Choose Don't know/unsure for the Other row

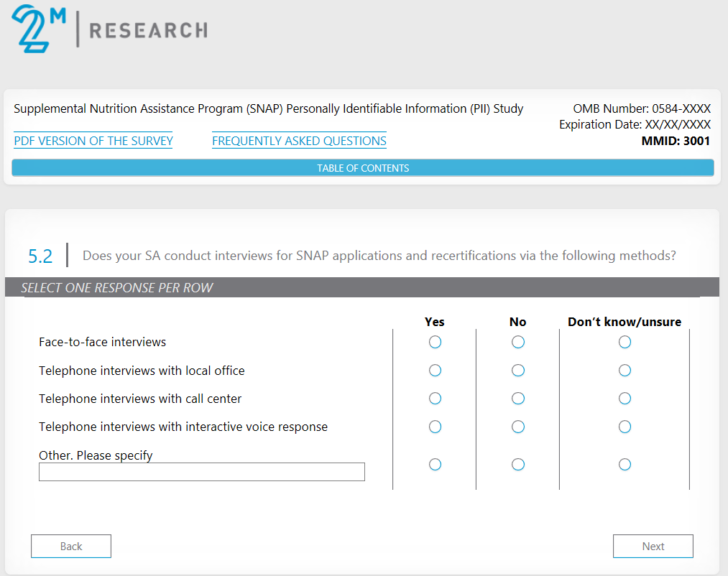(625, 465)
